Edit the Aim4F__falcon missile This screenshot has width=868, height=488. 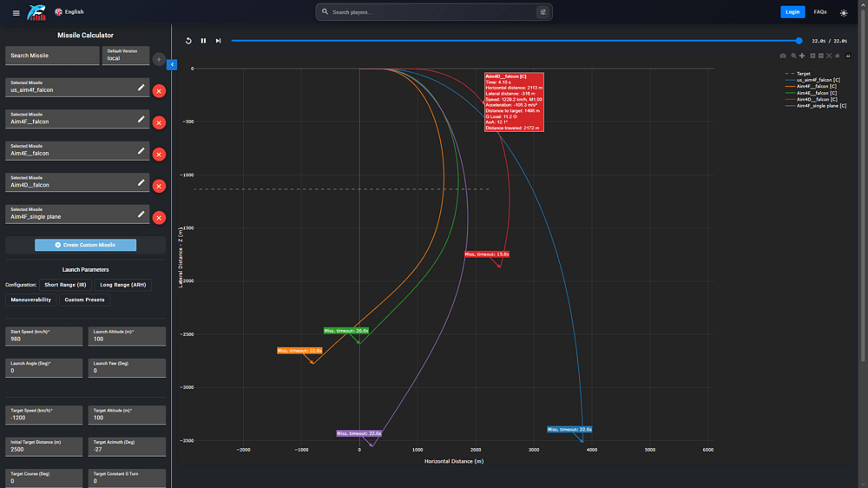click(x=141, y=119)
